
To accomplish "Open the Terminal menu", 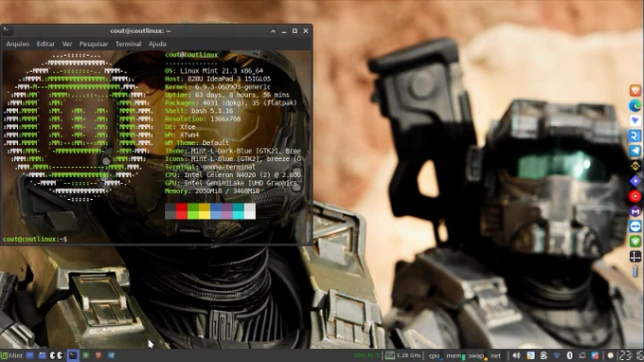I will tap(128, 44).
